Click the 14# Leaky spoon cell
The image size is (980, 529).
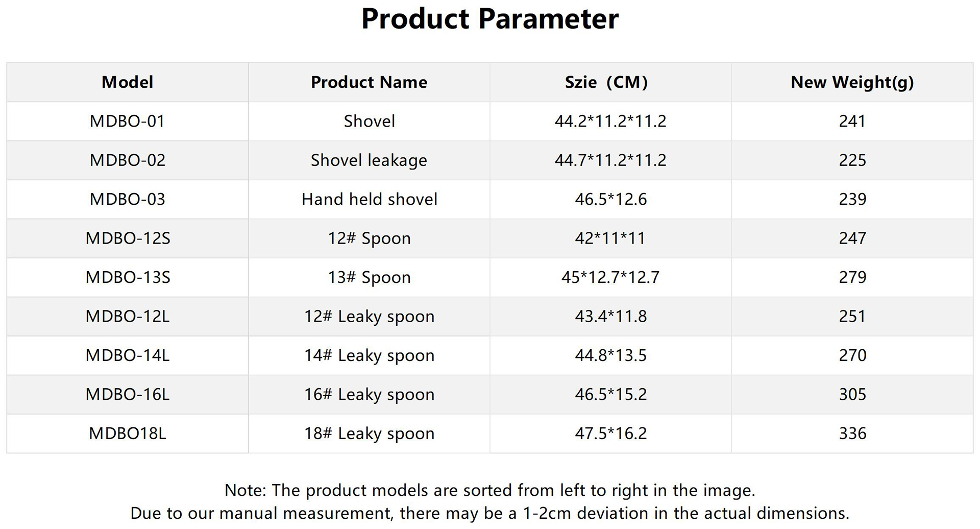coord(369,355)
